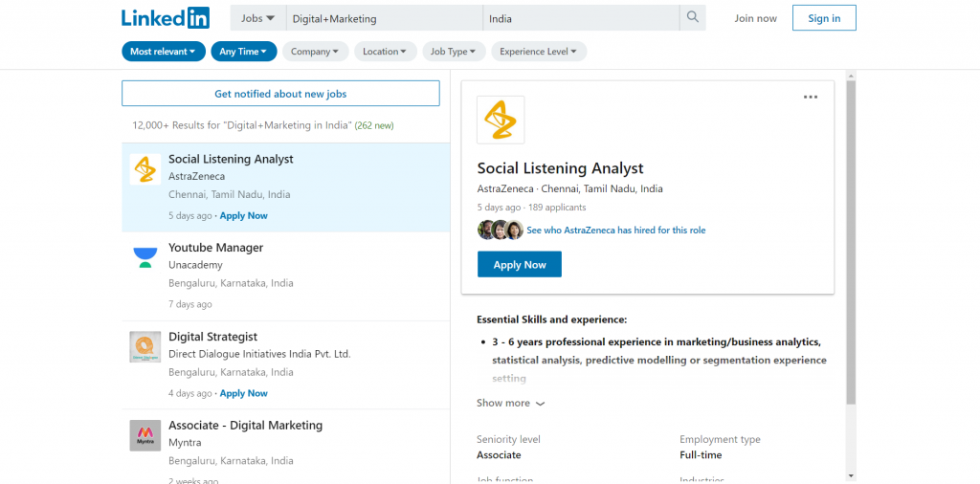Click the hired employees profile avatars

point(501,230)
